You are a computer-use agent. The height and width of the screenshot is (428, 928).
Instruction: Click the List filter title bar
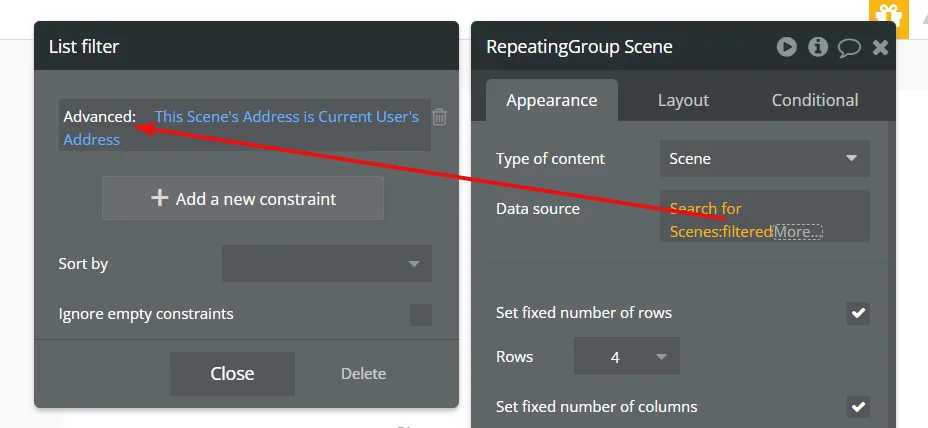point(246,46)
